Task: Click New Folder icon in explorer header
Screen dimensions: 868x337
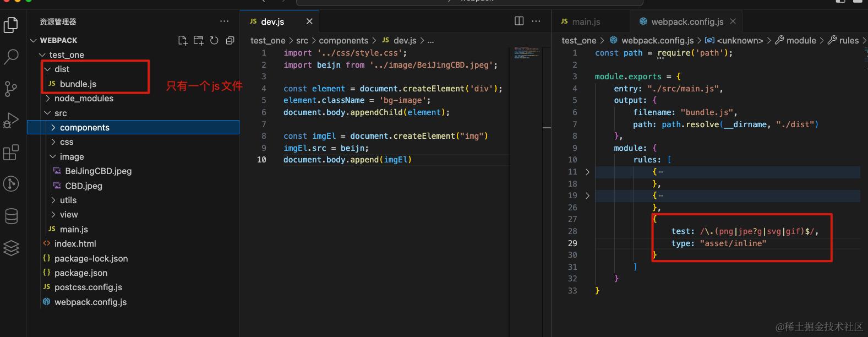Action: [199, 40]
